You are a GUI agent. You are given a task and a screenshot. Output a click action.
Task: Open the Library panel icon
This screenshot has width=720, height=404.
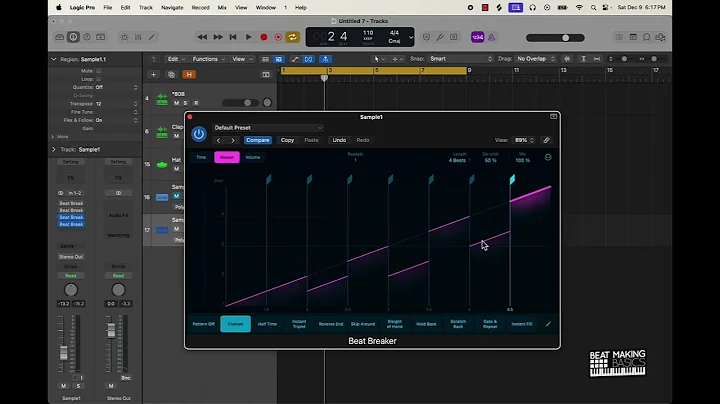[x=60, y=37]
